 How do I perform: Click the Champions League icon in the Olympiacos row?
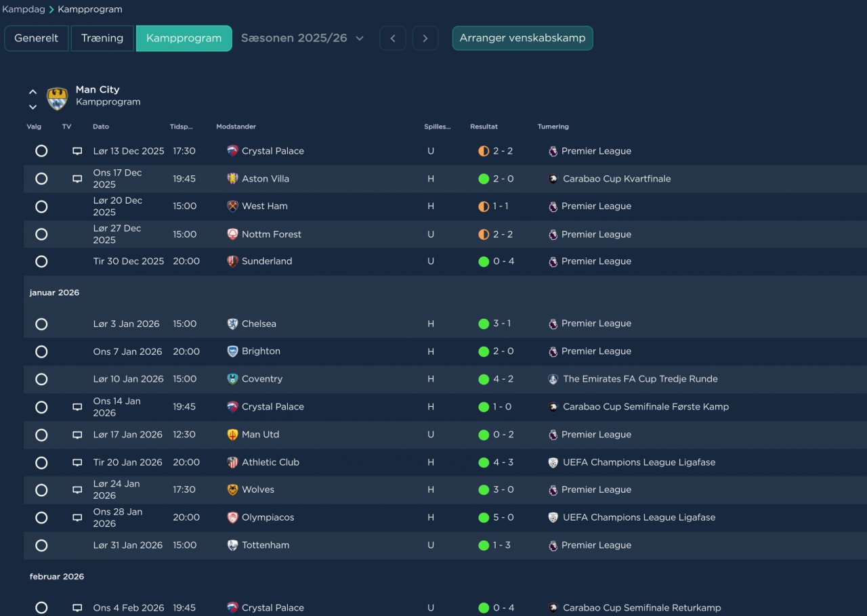pyautogui.click(x=553, y=517)
